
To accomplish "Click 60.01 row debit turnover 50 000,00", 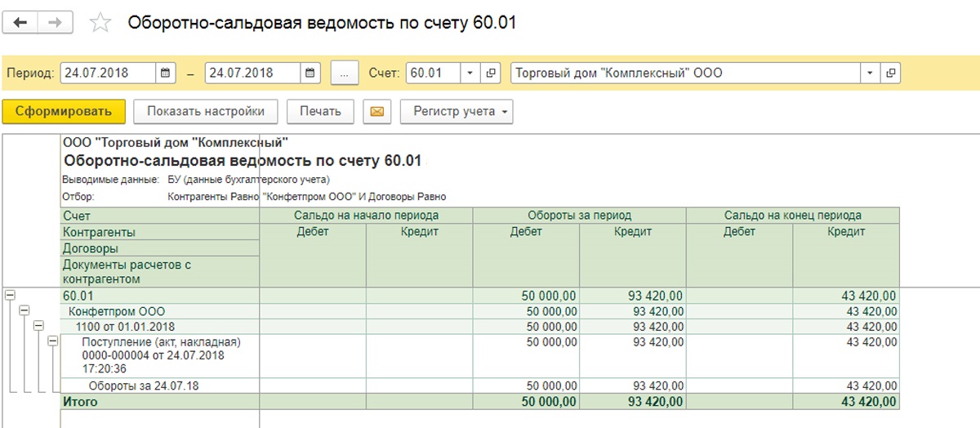I will [550, 296].
